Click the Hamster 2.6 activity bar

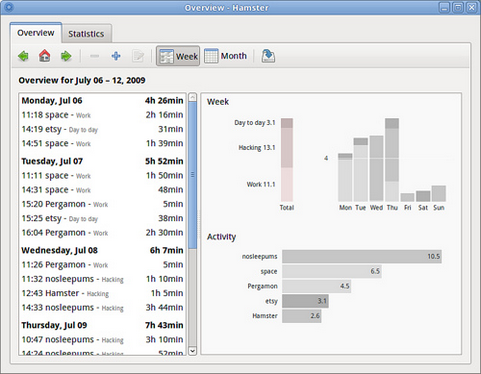(302, 316)
